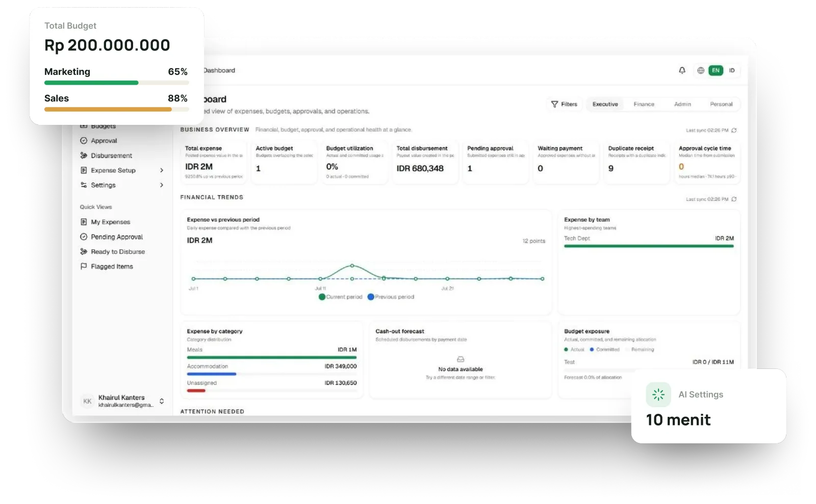
Task: Click the "12 points" label
Action: pyautogui.click(x=534, y=241)
